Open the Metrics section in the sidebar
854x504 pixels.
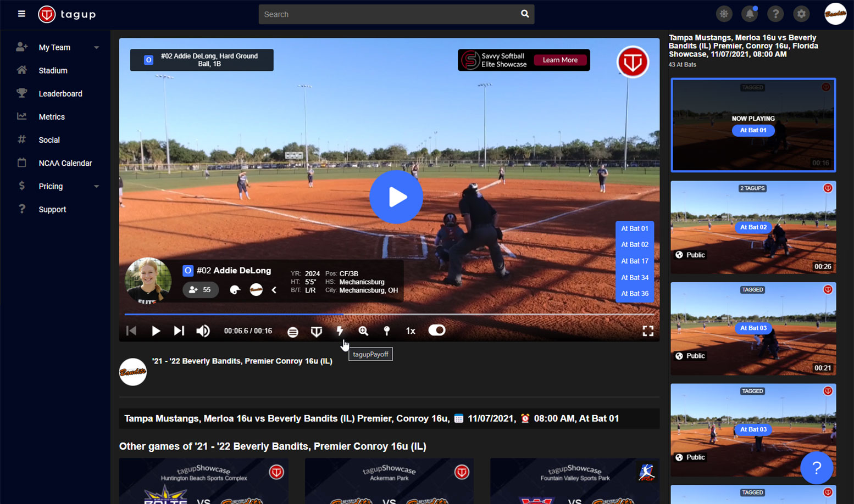[x=52, y=116]
